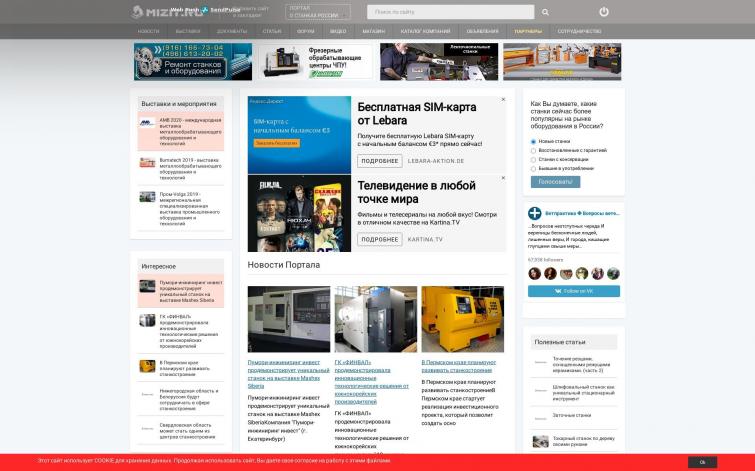Open the Сотрудничество menu item
Image resolution: width=755 pixels, height=471 pixels.
pos(579,31)
